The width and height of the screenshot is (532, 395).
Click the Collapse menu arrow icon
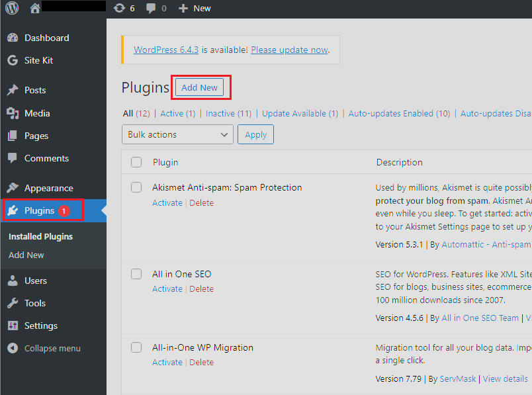(x=13, y=348)
